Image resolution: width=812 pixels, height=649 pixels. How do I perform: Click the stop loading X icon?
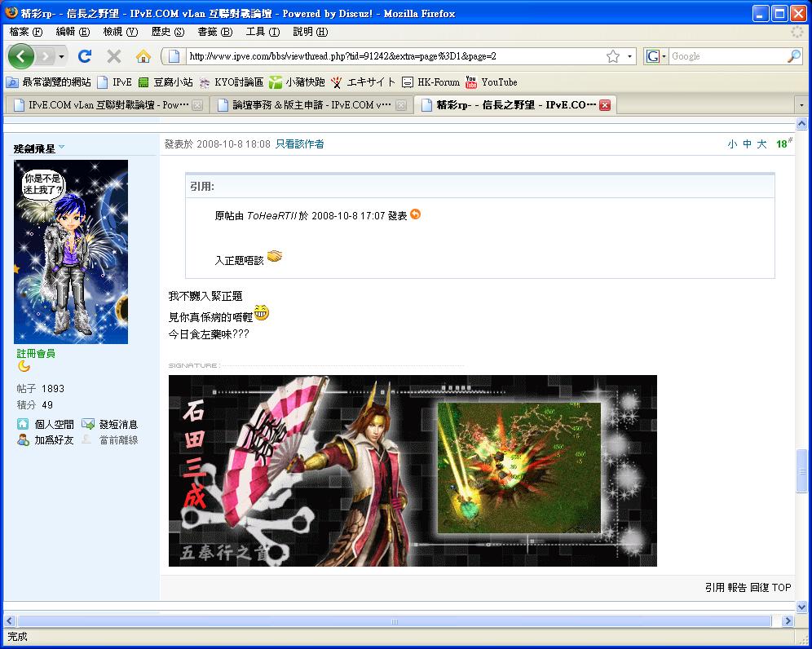click(x=114, y=56)
